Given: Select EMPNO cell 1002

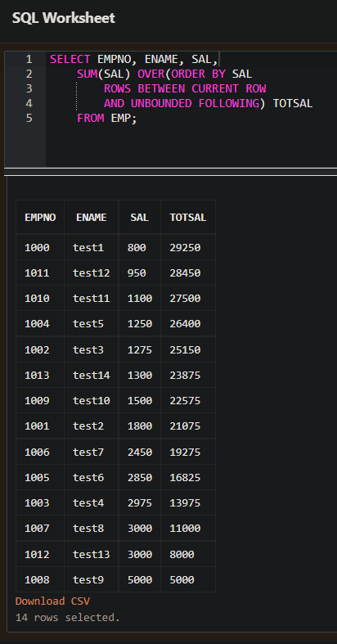Looking at the screenshot, I should point(40,349).
